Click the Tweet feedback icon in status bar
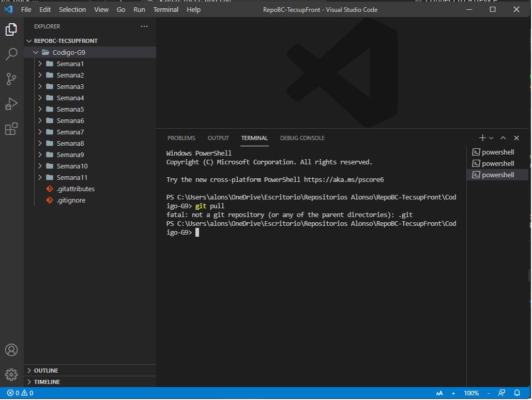The width and height of the screenshot is (532, 400). coord(501,393)
